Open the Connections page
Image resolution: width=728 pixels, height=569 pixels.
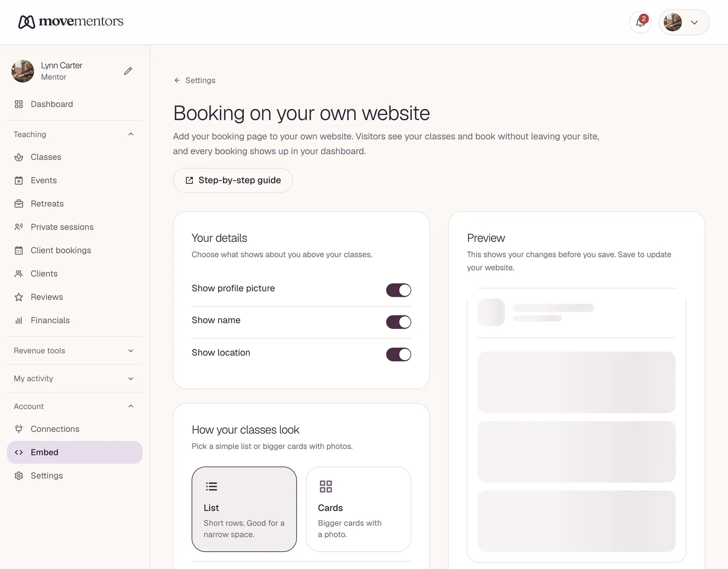(75, 429)
